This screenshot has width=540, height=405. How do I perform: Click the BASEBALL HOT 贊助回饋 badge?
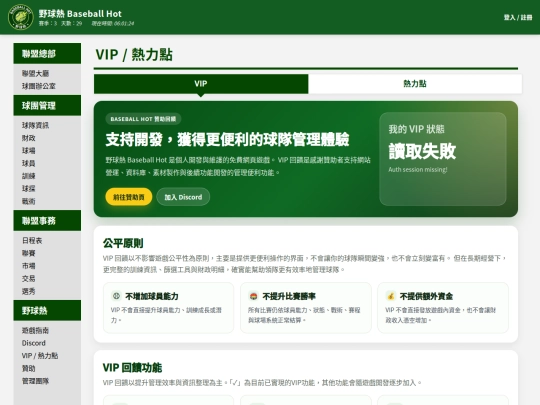tap(143, 119)
